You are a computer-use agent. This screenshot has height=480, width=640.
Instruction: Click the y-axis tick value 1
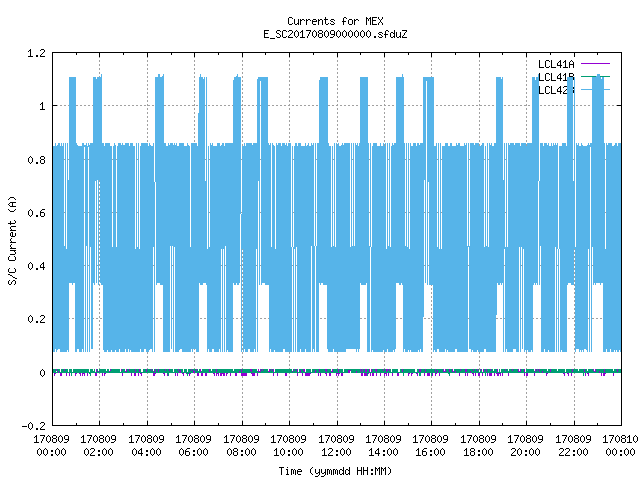(x=42, y=107)
